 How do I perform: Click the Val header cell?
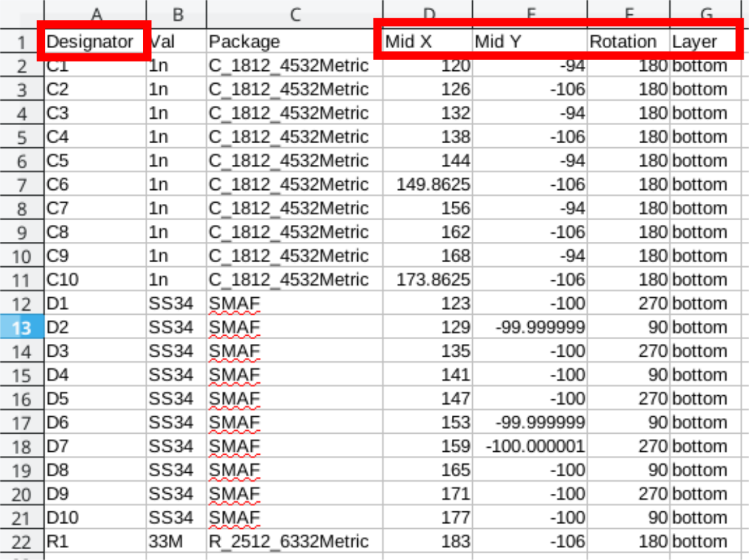176,42
